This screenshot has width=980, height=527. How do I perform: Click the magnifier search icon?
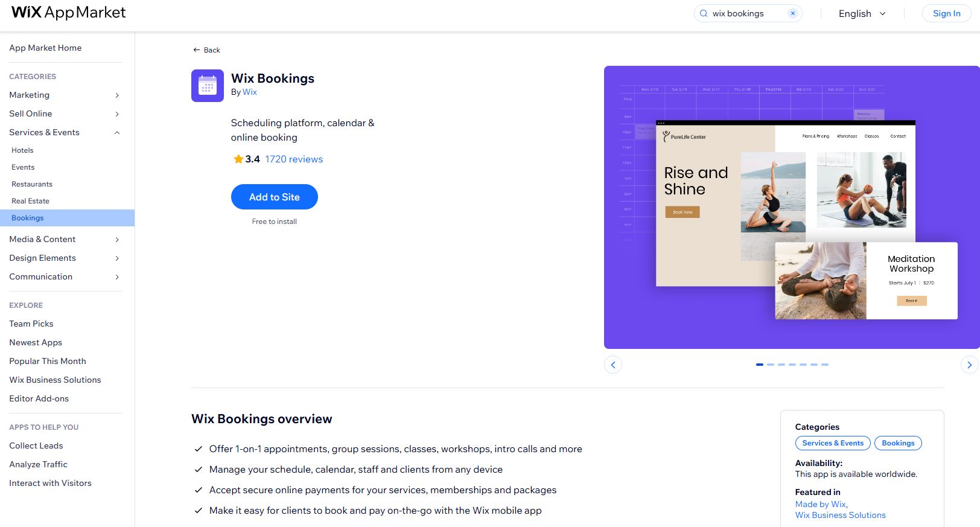click(704, 13)
